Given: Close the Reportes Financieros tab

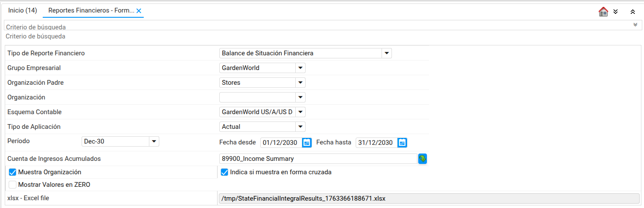Looking at the screenshot, I should [x=139, y=11].
